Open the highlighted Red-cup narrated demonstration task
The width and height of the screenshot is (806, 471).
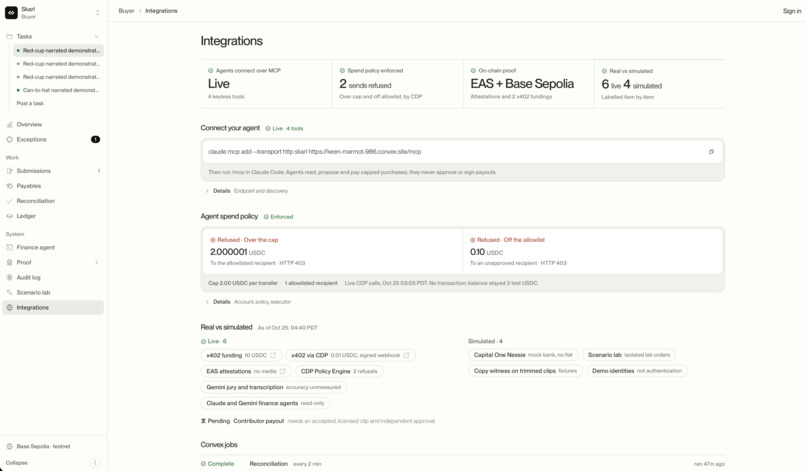(x=58, y=50)
